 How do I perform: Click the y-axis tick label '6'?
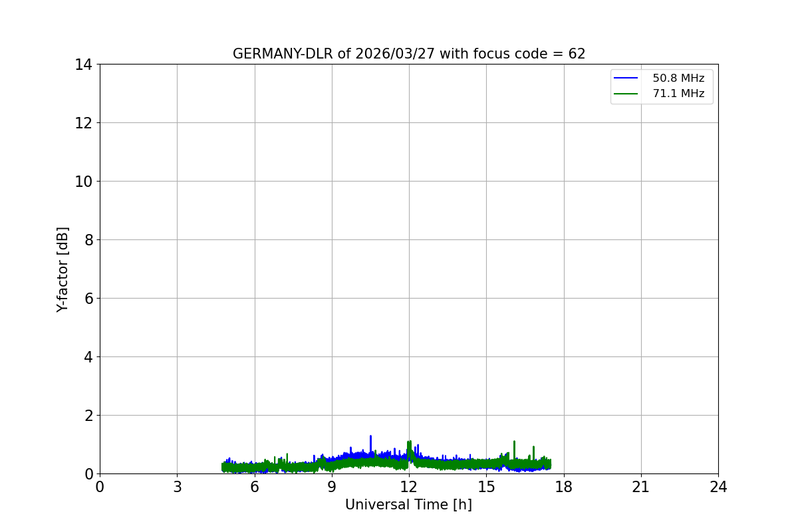[88, 299]
